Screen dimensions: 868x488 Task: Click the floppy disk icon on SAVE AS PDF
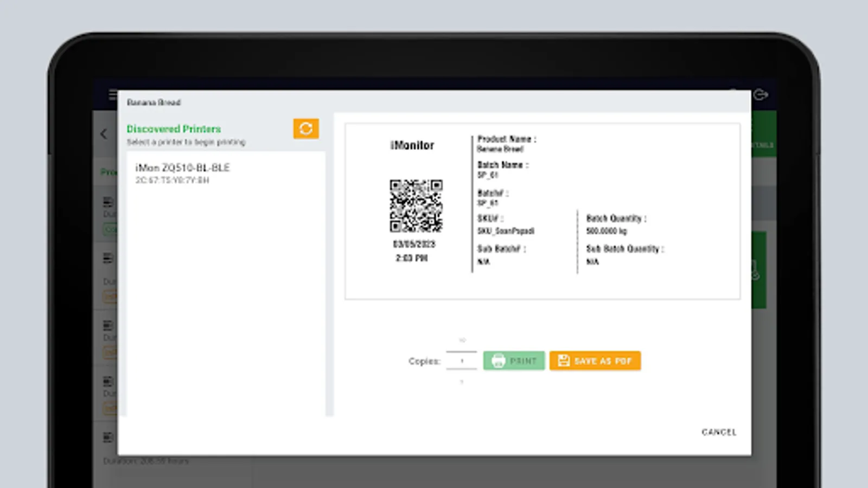[564, 361]
